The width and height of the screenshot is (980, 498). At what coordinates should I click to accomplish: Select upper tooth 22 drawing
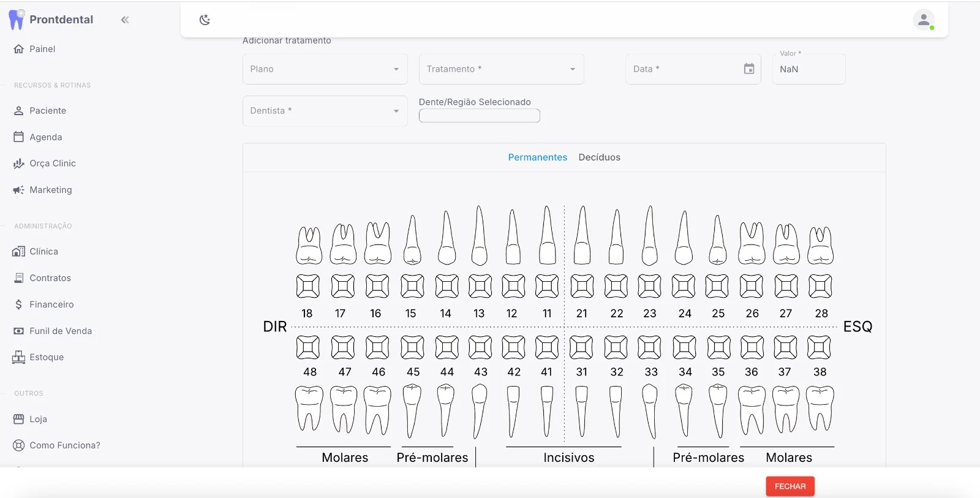(616, 237)
